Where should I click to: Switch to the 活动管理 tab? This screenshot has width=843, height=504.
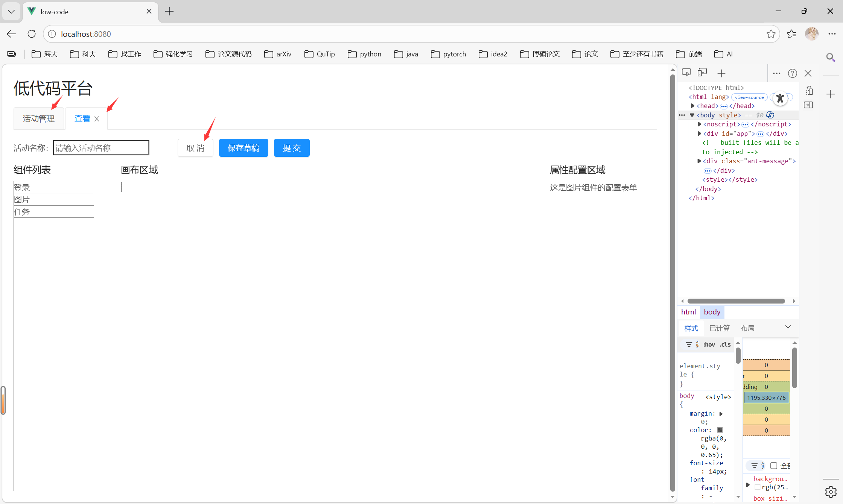pyautogui.click(x=39, y=119)
